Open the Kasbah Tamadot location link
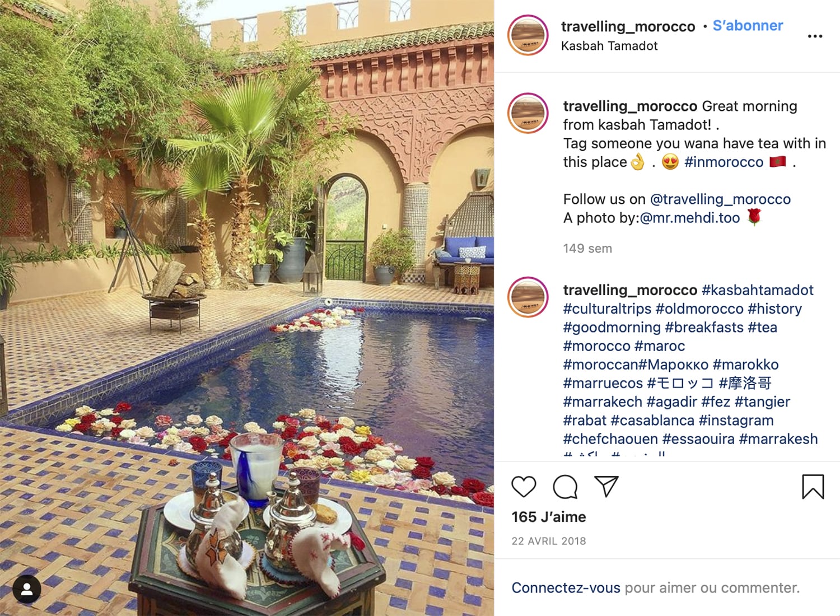840x616 pixels. pos(609,46)
